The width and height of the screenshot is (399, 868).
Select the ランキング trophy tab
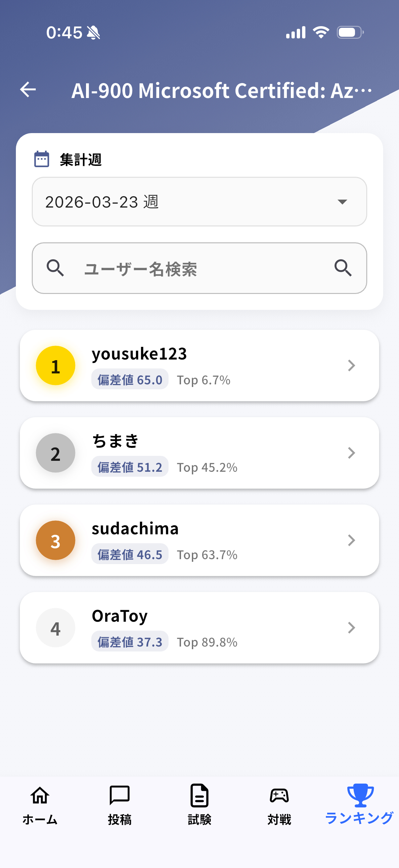click(359, 805)
